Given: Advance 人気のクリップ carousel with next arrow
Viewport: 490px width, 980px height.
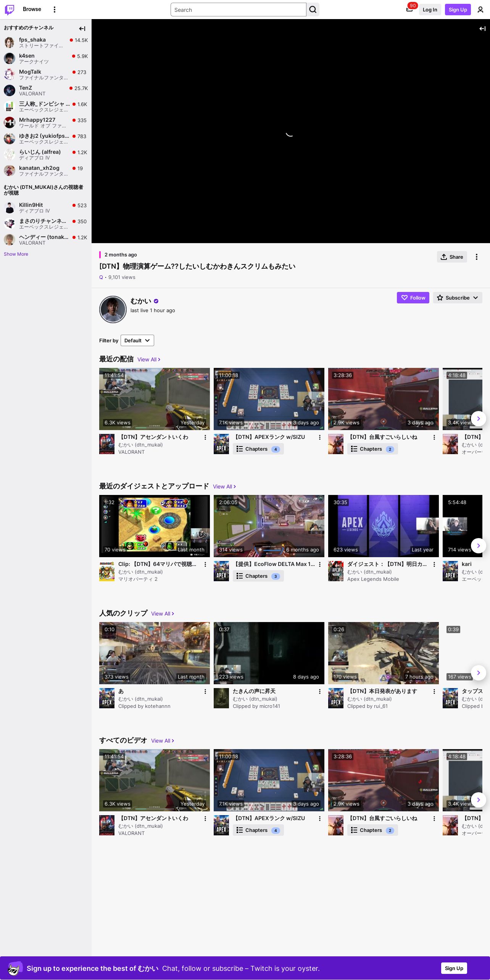Looking at the screenshot, I should pos(479,673).
